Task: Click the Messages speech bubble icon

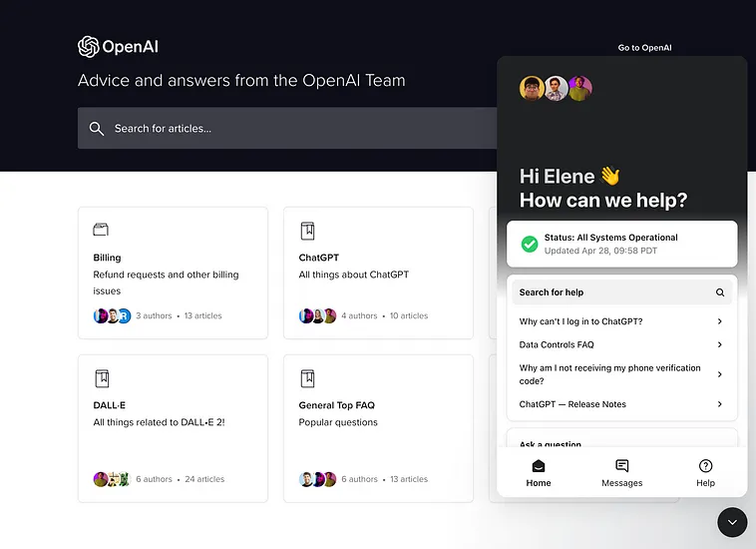Action: click(622, 466)
